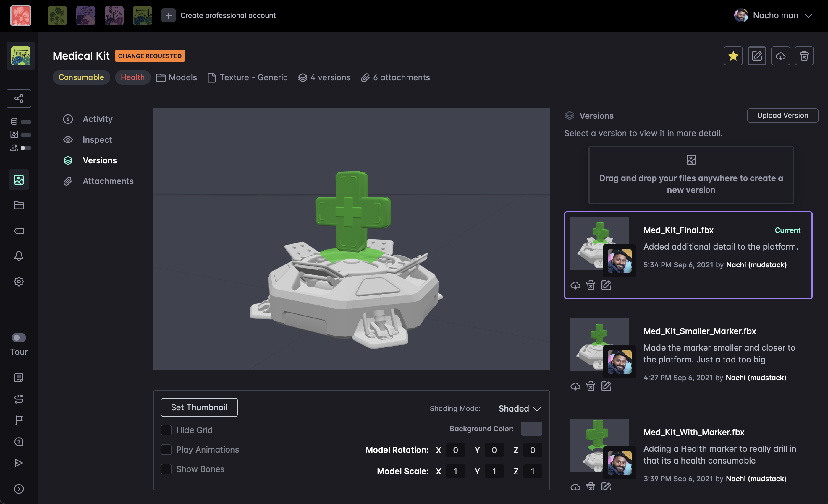828x504 pixels.
Task: Download the Med_Kit_Final.fbx version
Action: (x=575, y=285)
